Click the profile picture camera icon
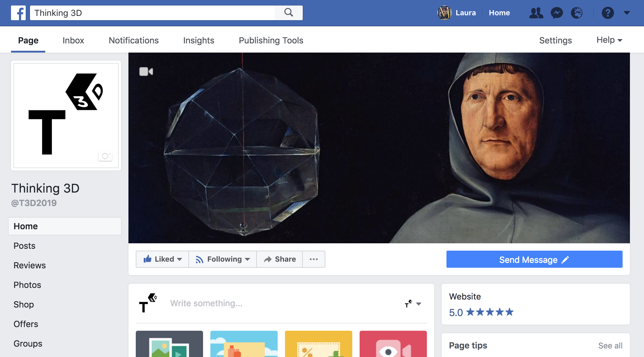 pyautogui.click(x=105, y=156)
